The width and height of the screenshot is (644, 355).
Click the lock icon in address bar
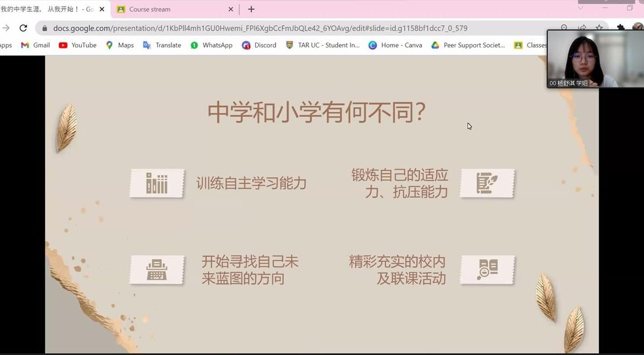click(x=44, y=29)
